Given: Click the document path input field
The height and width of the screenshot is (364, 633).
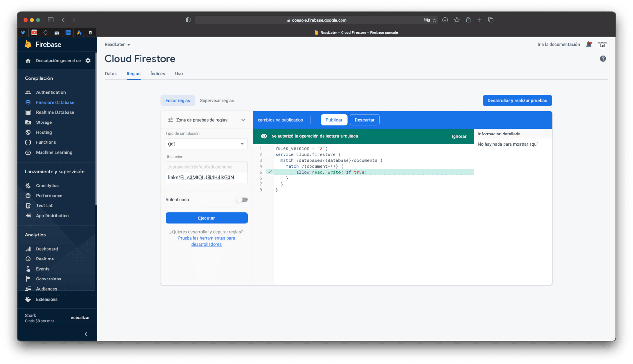Looking at the screenshot, I should [206, 178].
